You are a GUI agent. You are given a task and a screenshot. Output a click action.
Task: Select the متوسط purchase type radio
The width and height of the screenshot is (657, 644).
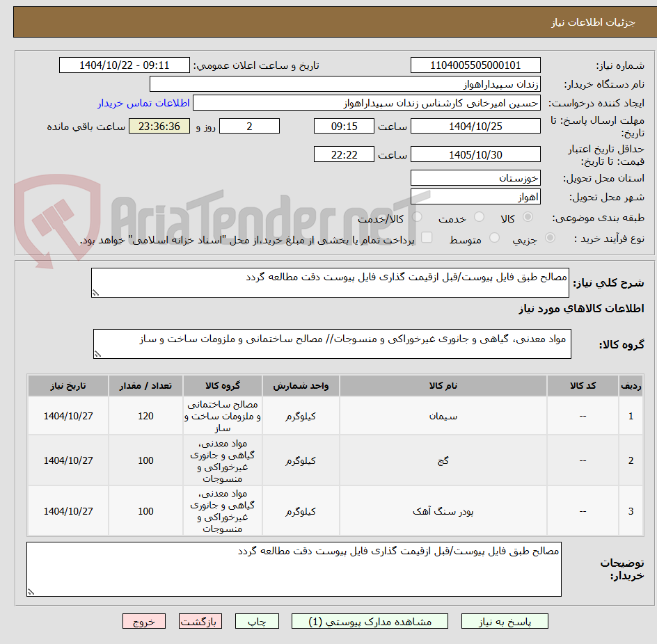(x=494, y=238)
